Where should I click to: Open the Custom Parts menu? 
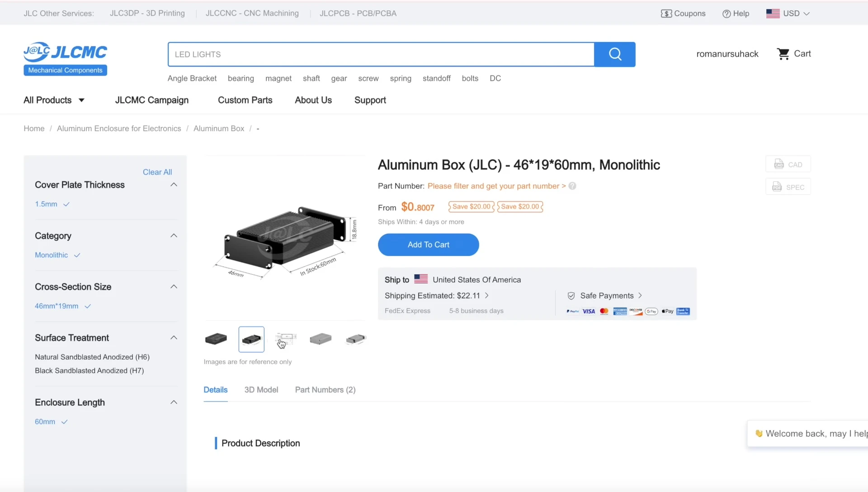(x=245, y=100)
